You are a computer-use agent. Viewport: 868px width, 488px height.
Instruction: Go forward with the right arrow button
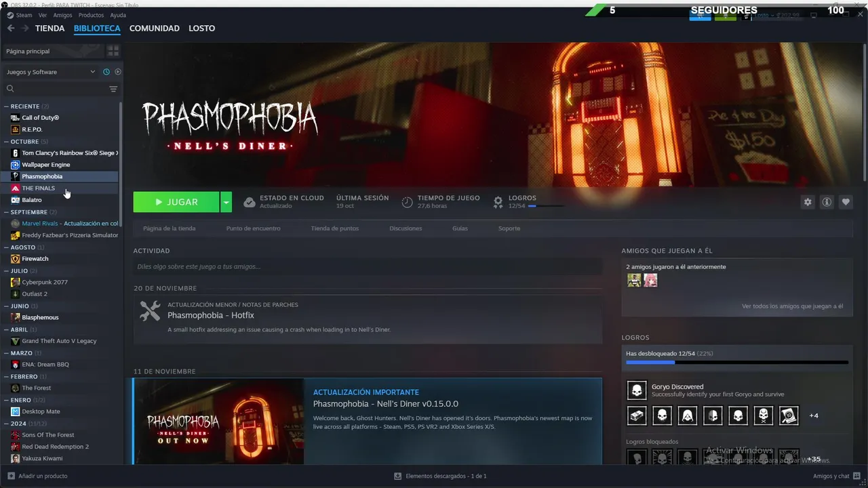[25, 28]
